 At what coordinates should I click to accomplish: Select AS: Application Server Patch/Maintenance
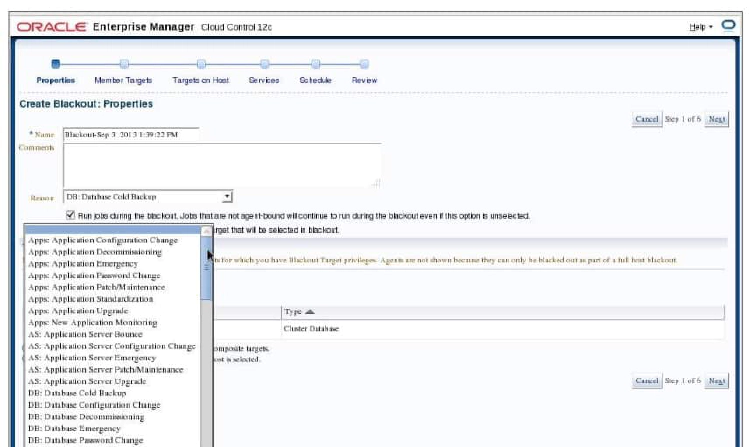coord(105,370)
